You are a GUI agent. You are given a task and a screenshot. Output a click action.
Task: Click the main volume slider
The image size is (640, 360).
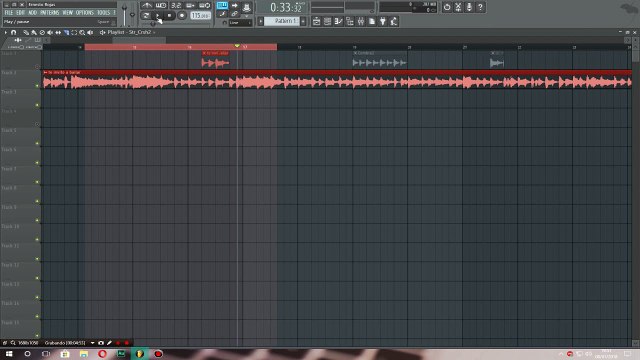[x=124, y=14]
